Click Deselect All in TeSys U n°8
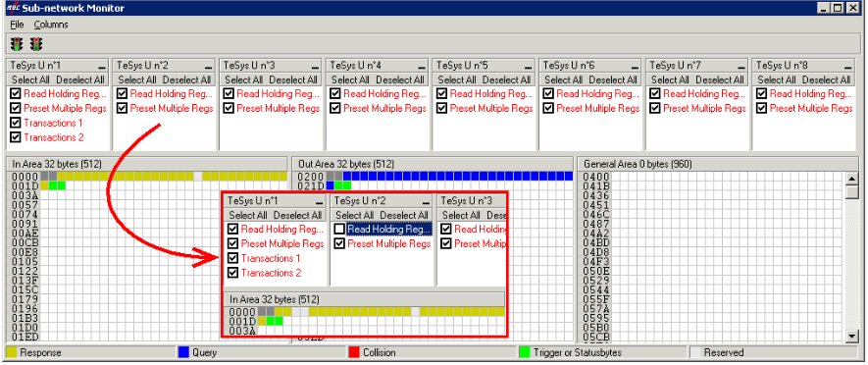 (x=827, y=79)
